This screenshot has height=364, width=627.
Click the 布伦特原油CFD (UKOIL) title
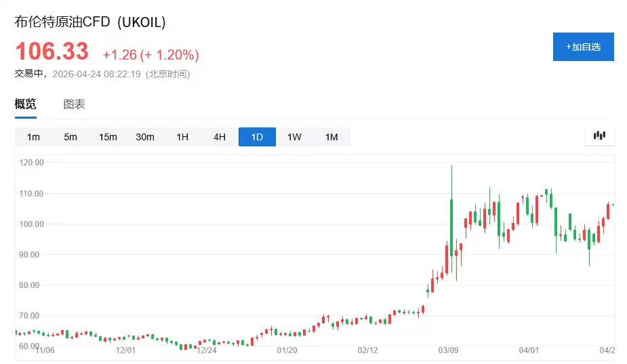90,22
